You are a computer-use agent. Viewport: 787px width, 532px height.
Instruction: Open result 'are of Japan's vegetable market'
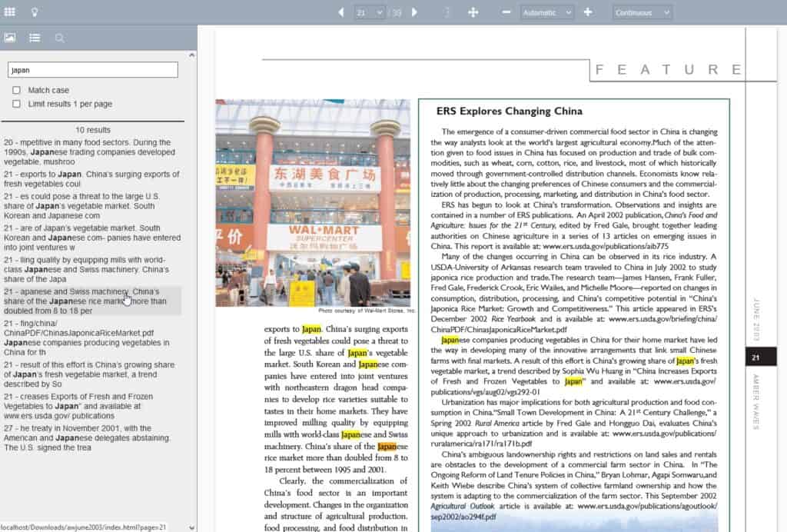(91, 238)
